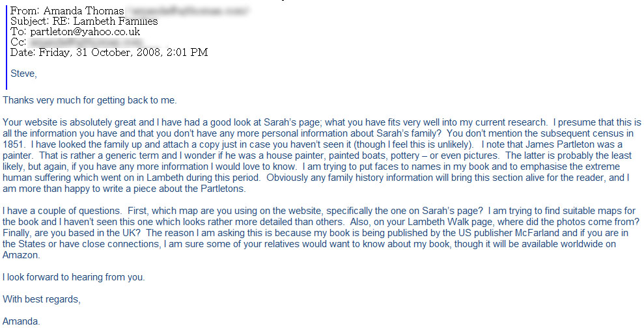Click the blurred Cc email address
The image size is (644, 335).
(x=86, y=42)
